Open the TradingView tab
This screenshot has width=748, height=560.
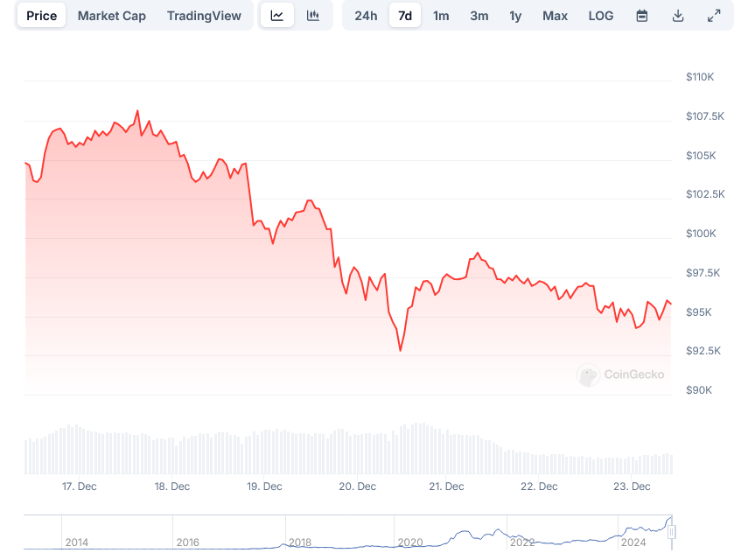tap(204, 16)
